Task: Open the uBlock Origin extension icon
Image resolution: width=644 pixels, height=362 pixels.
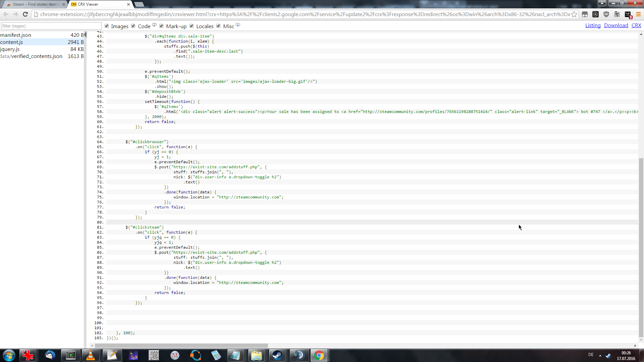Action: point(606,14)
